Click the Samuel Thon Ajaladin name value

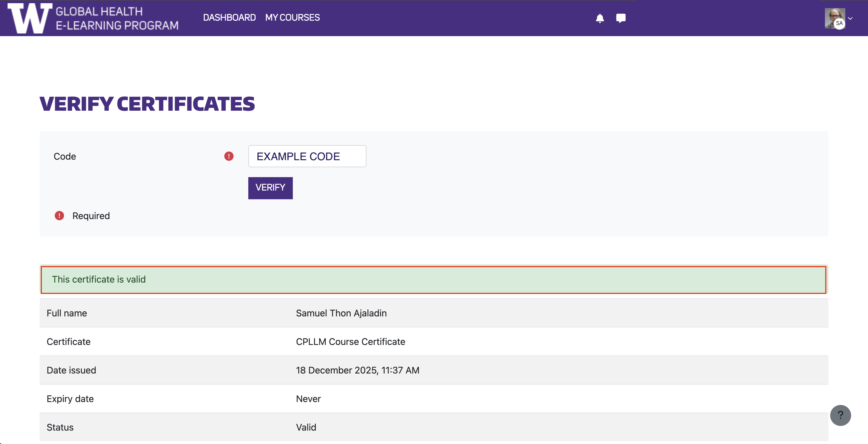pyautogui.click(x=341, y=313)
